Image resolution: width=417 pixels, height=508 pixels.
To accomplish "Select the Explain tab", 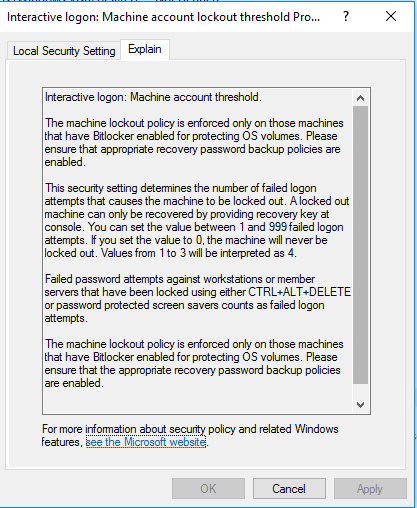I will (145, 49).
